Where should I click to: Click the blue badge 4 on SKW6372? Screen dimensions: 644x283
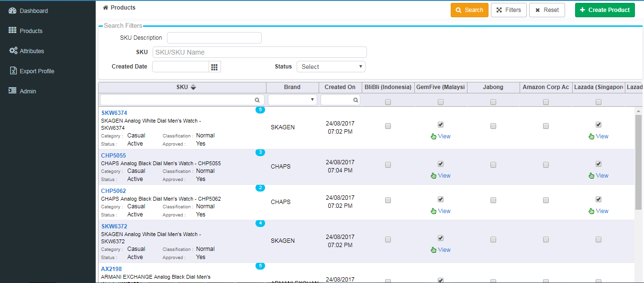click(x=260, y=223)
